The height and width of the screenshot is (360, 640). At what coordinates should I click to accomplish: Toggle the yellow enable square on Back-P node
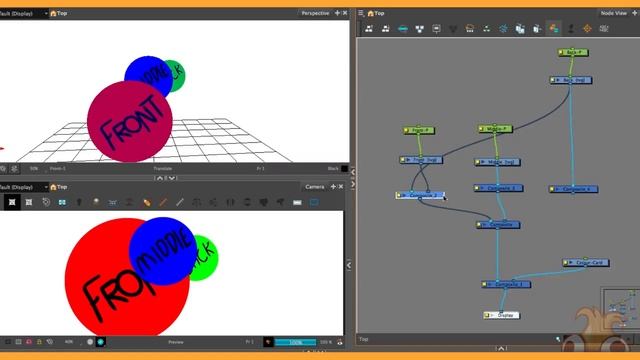coord(561,52)
